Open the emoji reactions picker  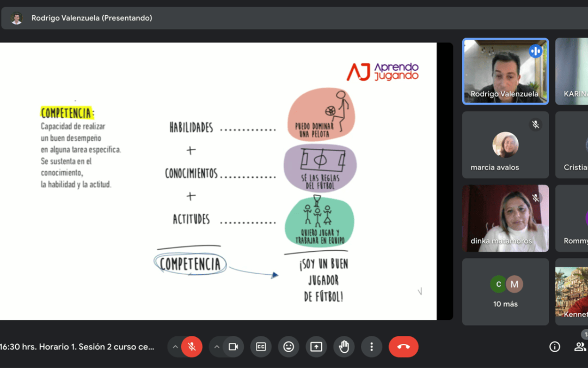pos(289,347)
